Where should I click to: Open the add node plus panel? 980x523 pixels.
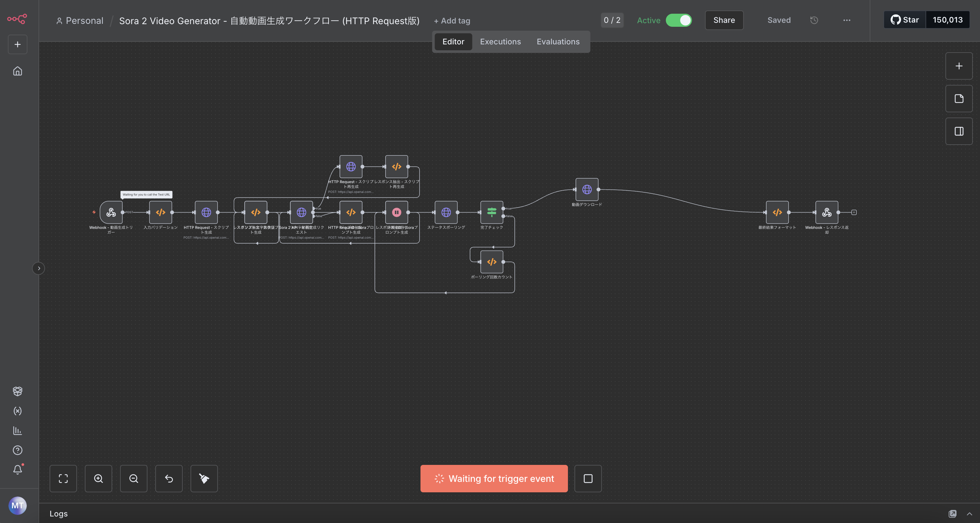(x=959, y=66)
